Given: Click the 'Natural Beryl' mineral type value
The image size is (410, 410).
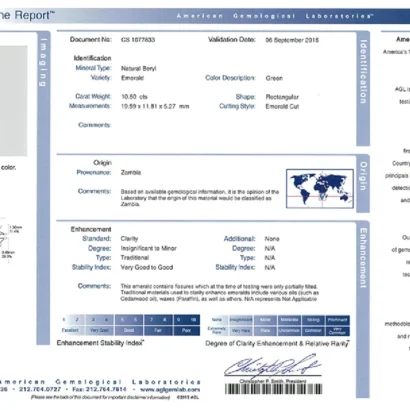Looking at the screenshot, I should click(138, 68).
